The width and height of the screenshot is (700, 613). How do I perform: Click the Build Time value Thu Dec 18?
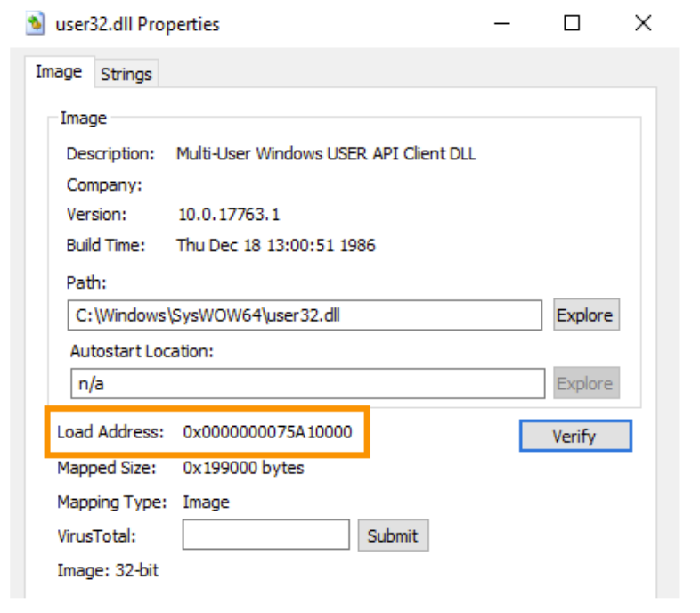276,245
